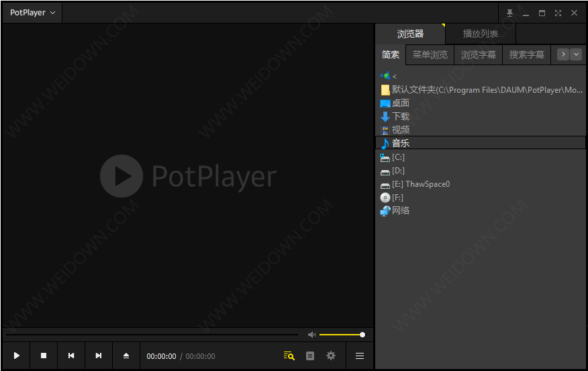Select the 浏览字幕 tab

coord(478,54)
